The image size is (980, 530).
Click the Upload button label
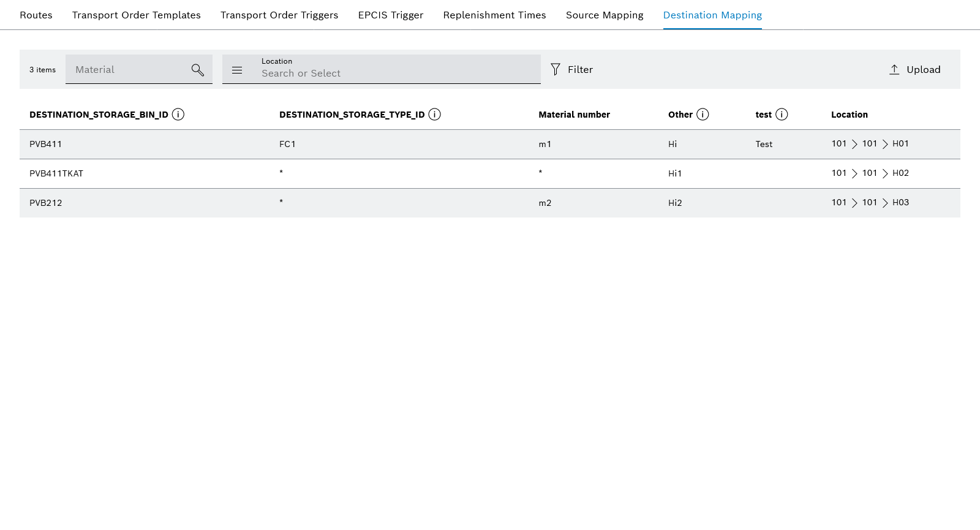[x=924, y=70]
